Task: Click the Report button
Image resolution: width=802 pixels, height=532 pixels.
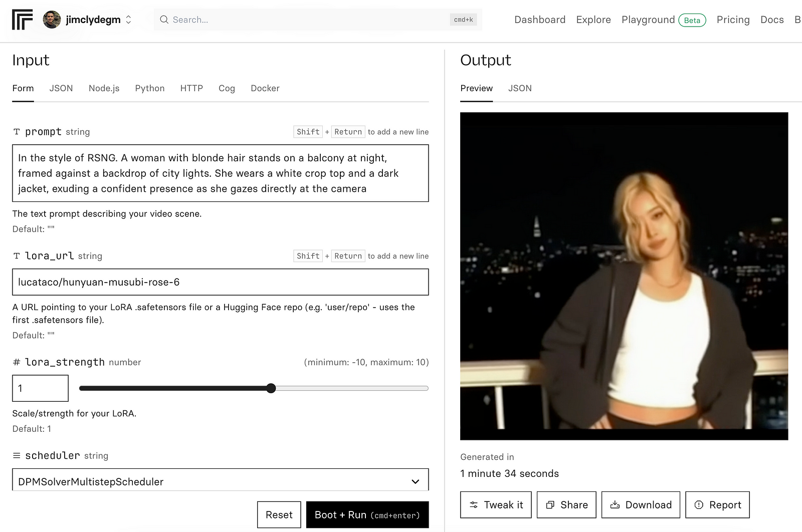Action: 717,504
